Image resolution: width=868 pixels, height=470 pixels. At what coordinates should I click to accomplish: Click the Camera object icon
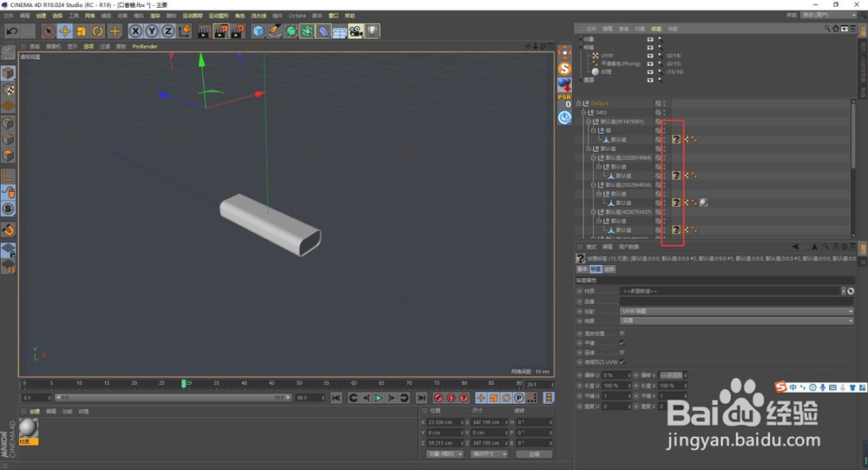(356, 31)
